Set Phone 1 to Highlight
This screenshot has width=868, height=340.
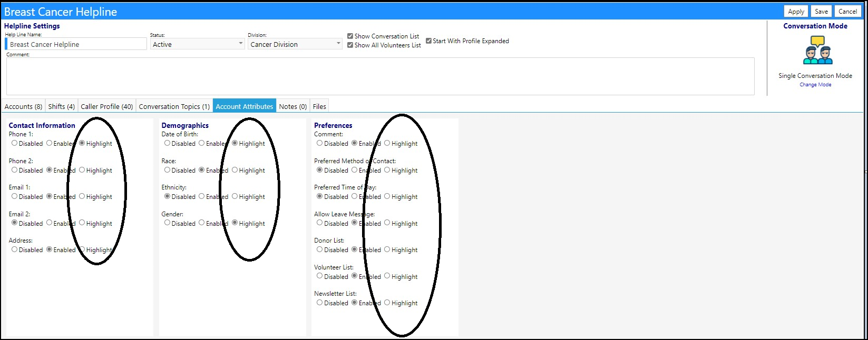82,143
